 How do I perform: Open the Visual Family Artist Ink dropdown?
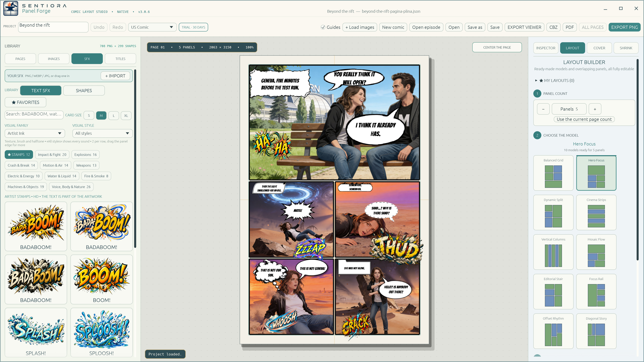pyautogui.click(x=35, y=133)
